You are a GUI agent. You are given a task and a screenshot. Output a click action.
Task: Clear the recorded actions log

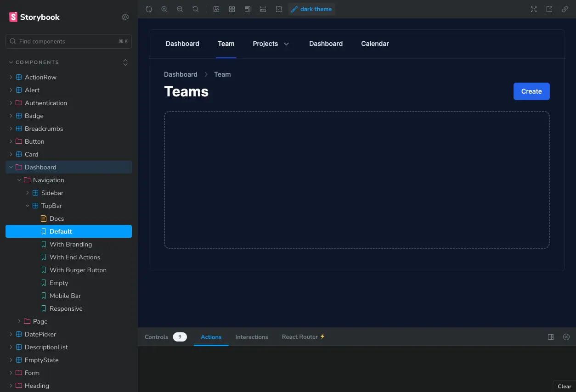click(x=564, y=386)
